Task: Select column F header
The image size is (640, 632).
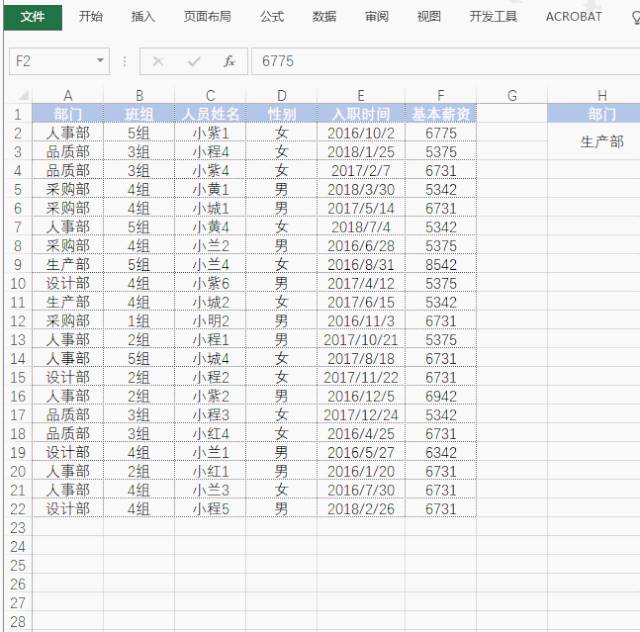Action: coord(440,96)
